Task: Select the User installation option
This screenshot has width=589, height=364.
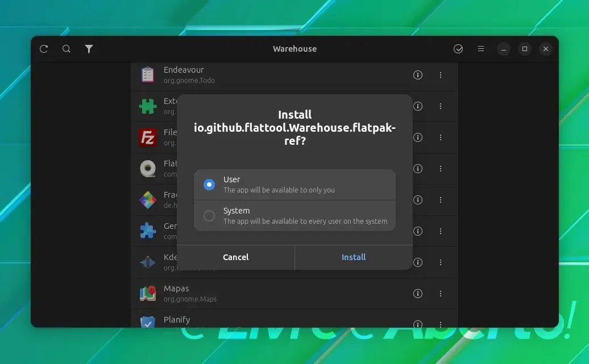Action: [x=295, y=185]
